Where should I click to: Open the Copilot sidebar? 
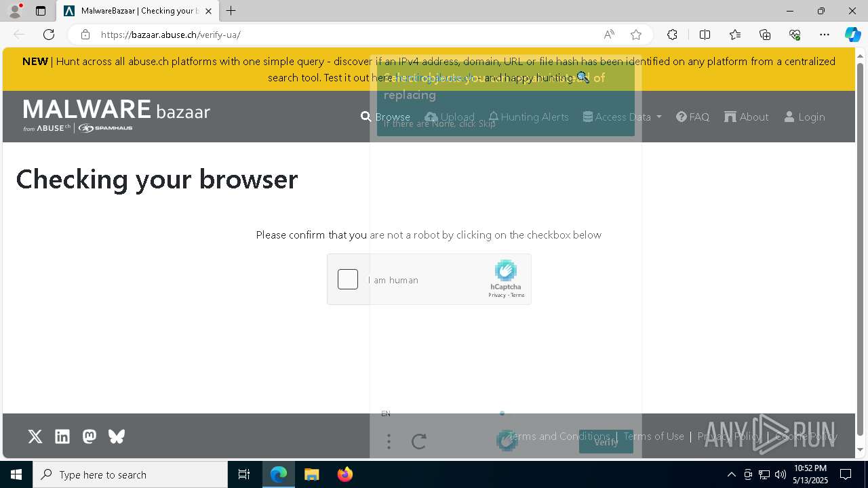pyautogui.click(x=853, y=35)
